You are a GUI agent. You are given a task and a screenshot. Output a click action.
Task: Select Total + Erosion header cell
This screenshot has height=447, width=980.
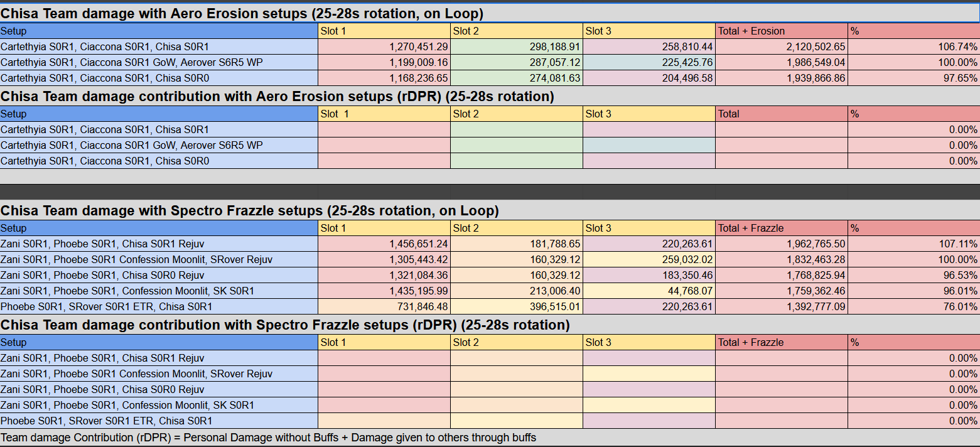(x=782, y=31)
